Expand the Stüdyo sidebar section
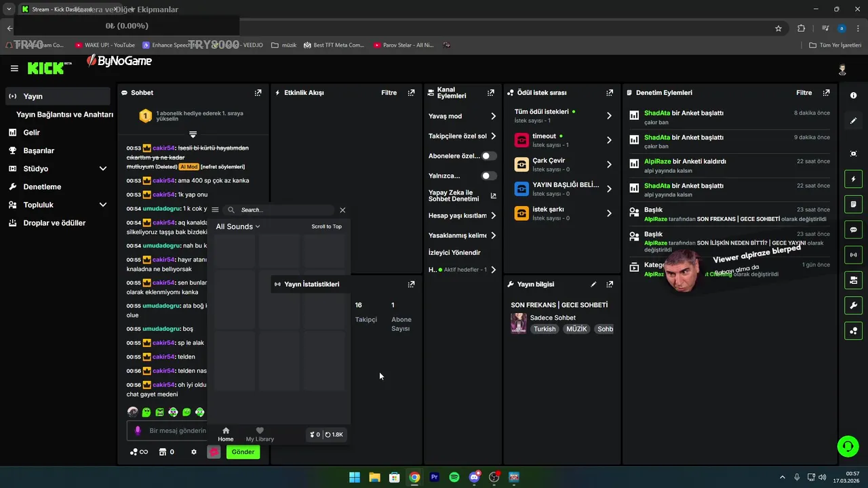 click(103, 169)
